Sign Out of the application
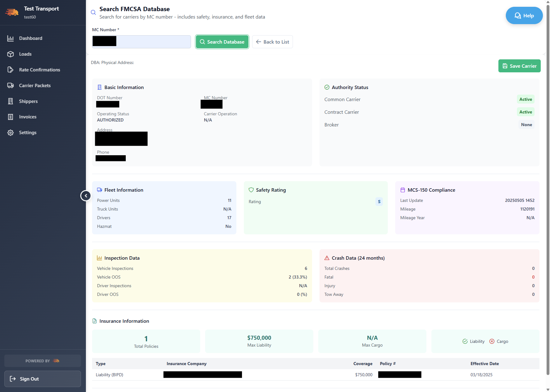This screenshot has height=392, width=550. (x=42, y=379)
